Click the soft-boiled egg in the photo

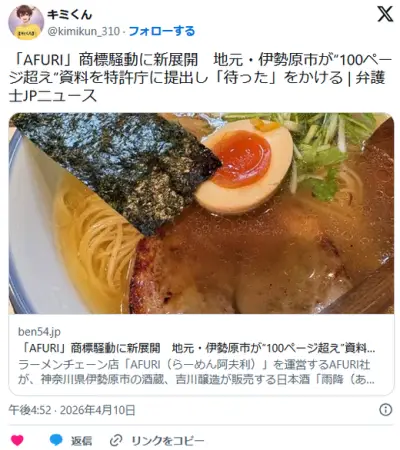(x=244, y=165)
